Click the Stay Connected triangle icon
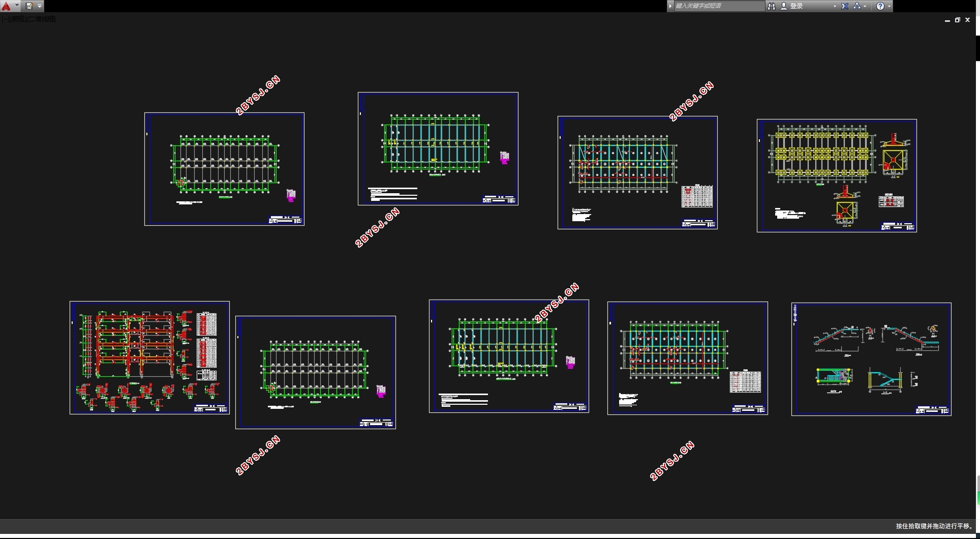Image resolution: width=980 pixels, height=539 pixels. click(857, 6)
